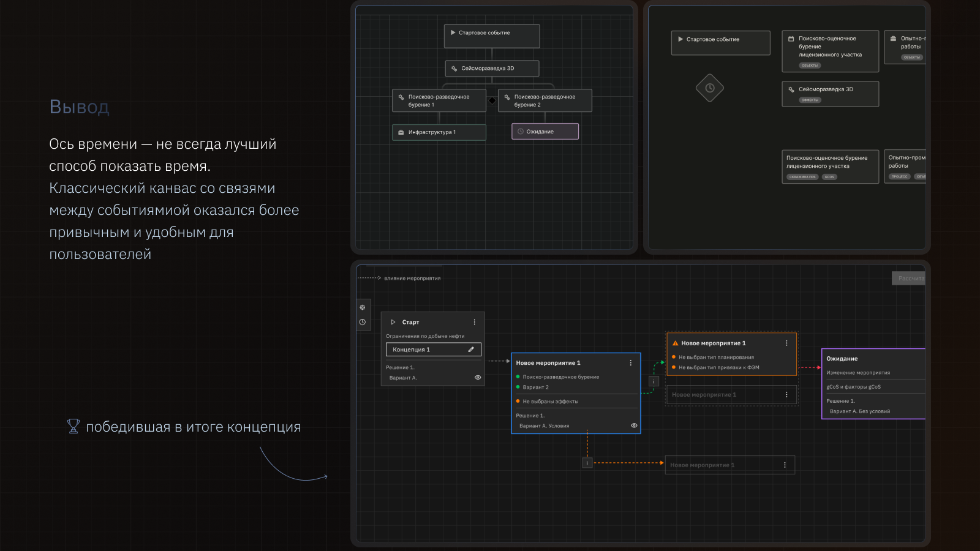Click the gears icon of Сейсморазведка 3D in the top-left canvas
980x551 pixels.
click(454, 69)
